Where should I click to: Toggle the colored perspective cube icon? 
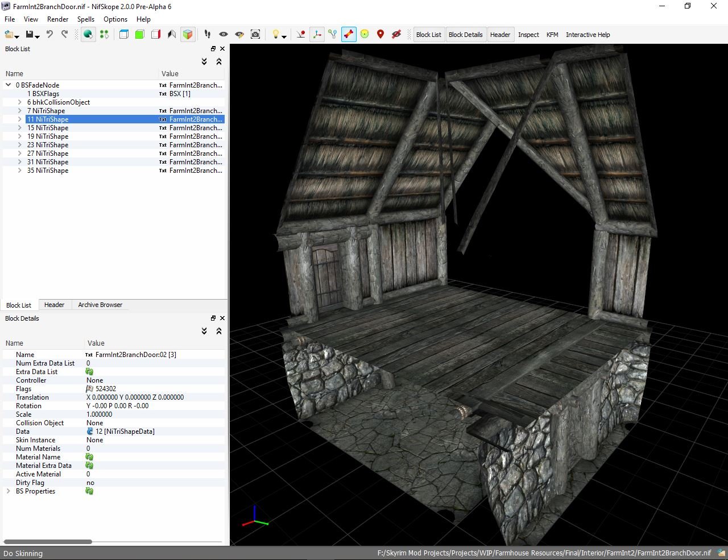188,35
